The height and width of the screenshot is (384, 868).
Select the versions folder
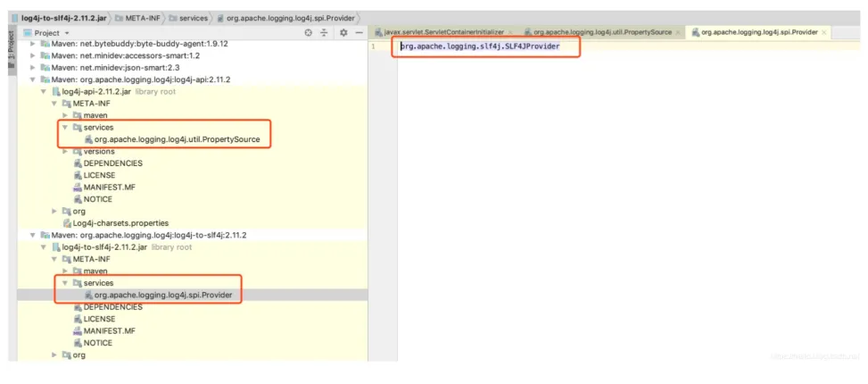click(192, 151)
